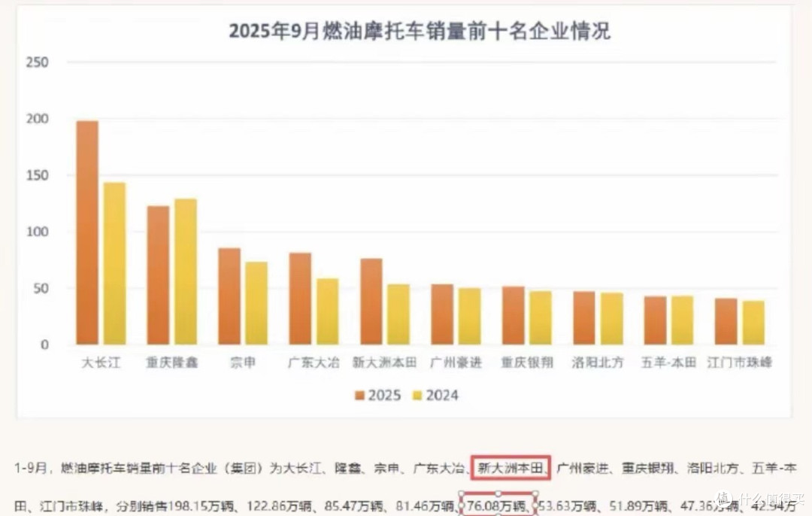Select the 2025 bar for 重庆银翔
The width and height of the screenshot is (812, 516).
tap(514, 315)
